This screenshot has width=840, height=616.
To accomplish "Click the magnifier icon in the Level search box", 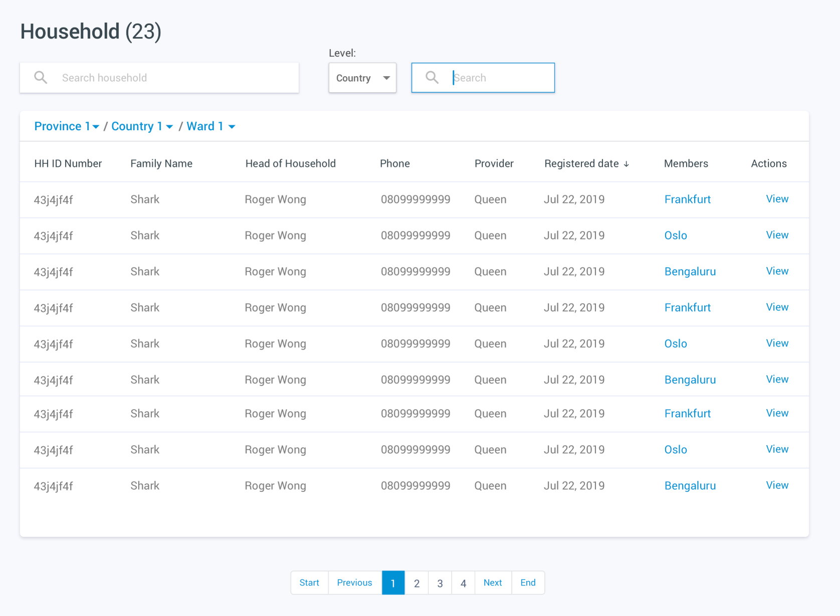I will point(432,78).
